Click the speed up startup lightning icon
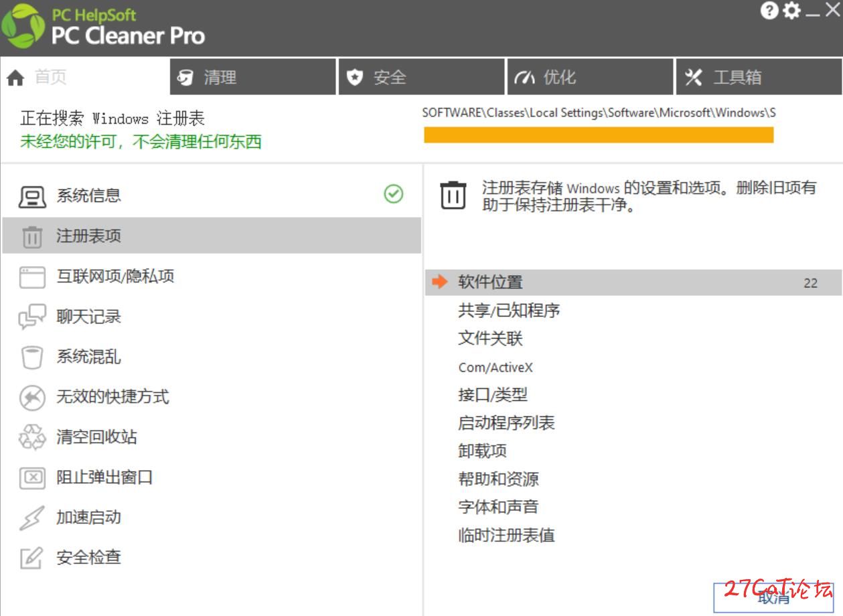 [32, 518]
